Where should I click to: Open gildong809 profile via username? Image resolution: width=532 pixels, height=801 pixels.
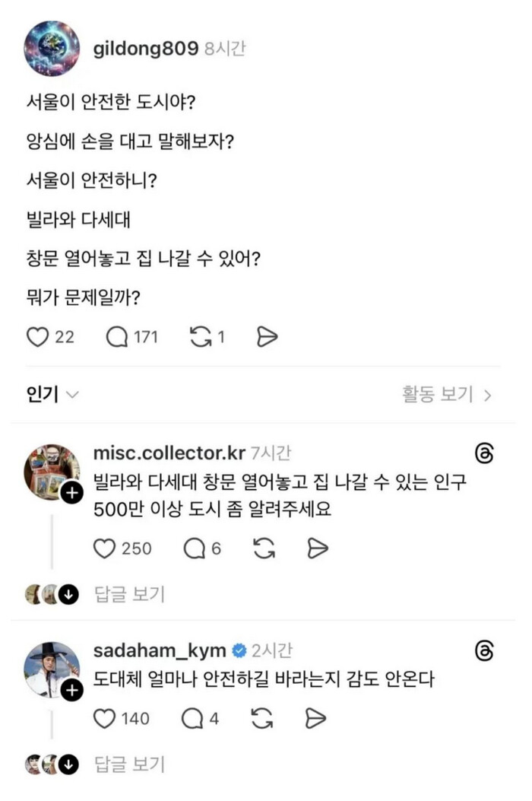pos(146,49)
